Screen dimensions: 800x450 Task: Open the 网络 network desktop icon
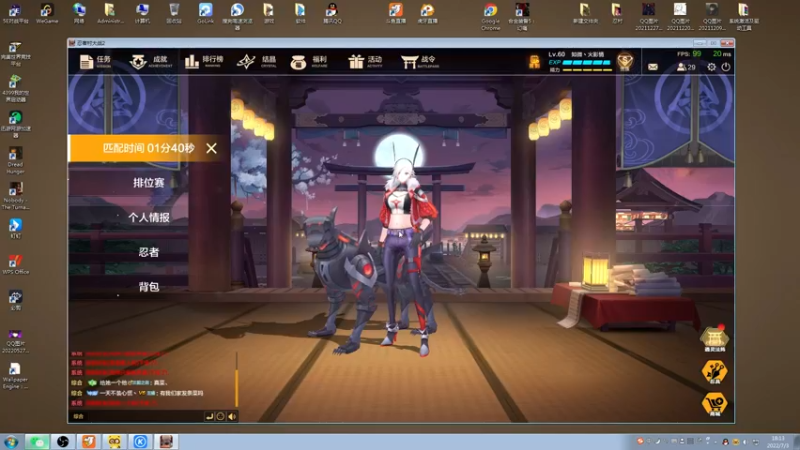coord(79,14)
